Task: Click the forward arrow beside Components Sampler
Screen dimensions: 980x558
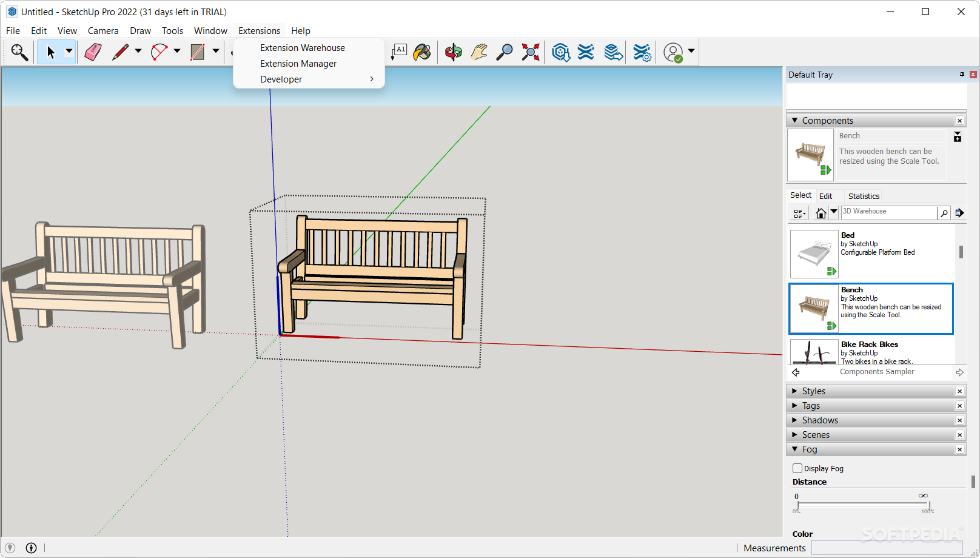Action: 959,372
